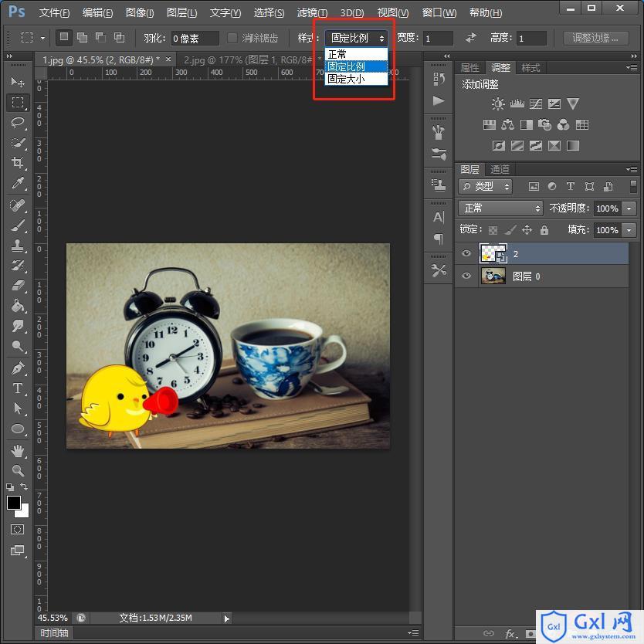This screenshot has height=644, width=644.
Task: Choose 固定大小 from the style list
Action: [x=356, y=79]
